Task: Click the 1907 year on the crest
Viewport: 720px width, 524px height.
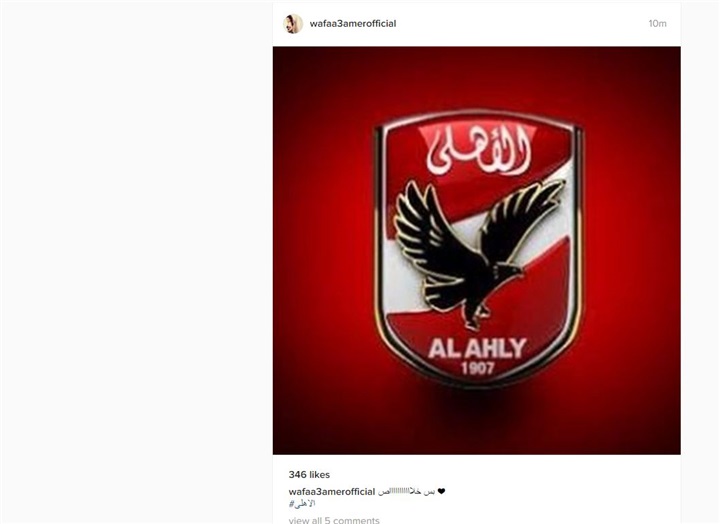Action: (478, 368)
